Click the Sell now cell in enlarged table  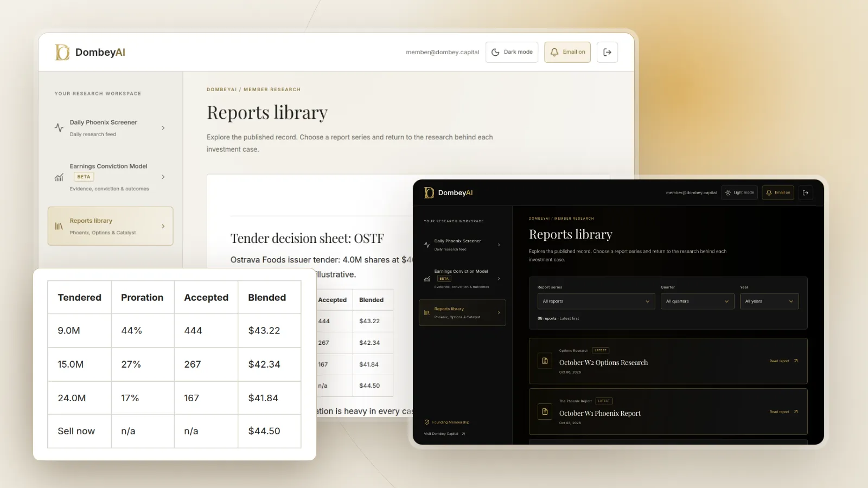click(x=79, y=431)
